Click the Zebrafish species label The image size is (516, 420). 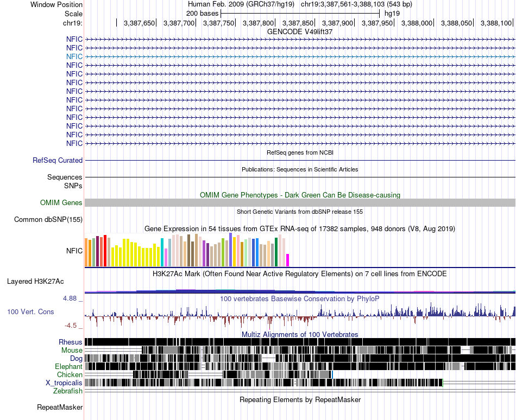click(x=68, y=391)
